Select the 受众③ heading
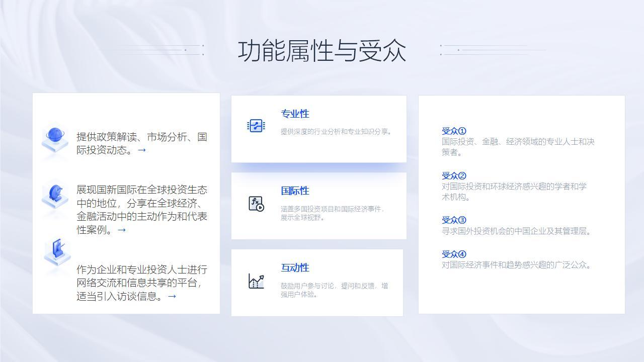644x362 pixels. point(454,220)
